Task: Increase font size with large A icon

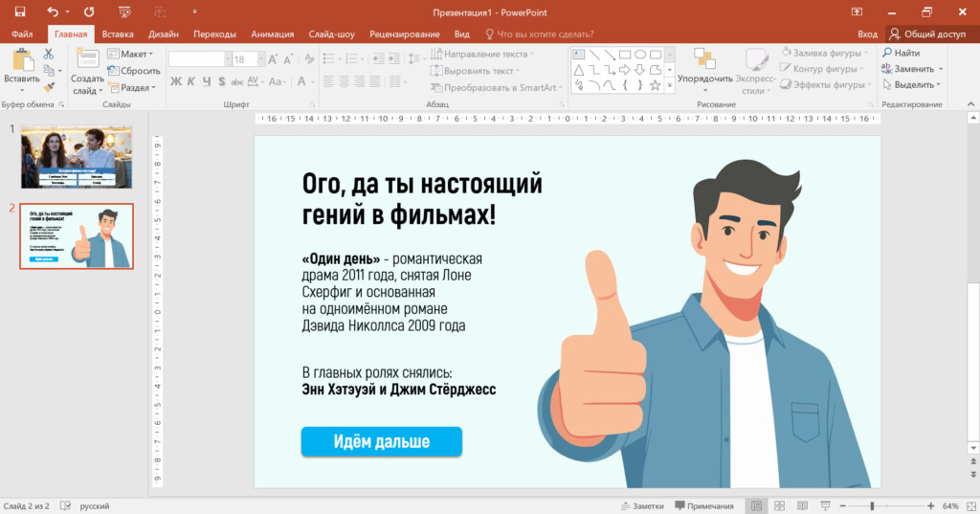Action: pyautogui.click(x=273, y=59)
